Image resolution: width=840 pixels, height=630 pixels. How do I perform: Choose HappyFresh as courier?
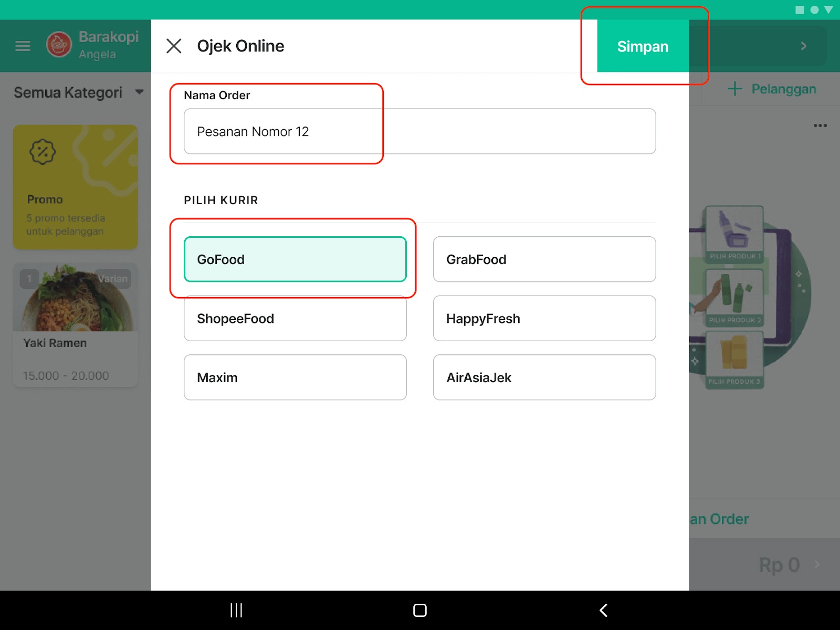[544, 318]
